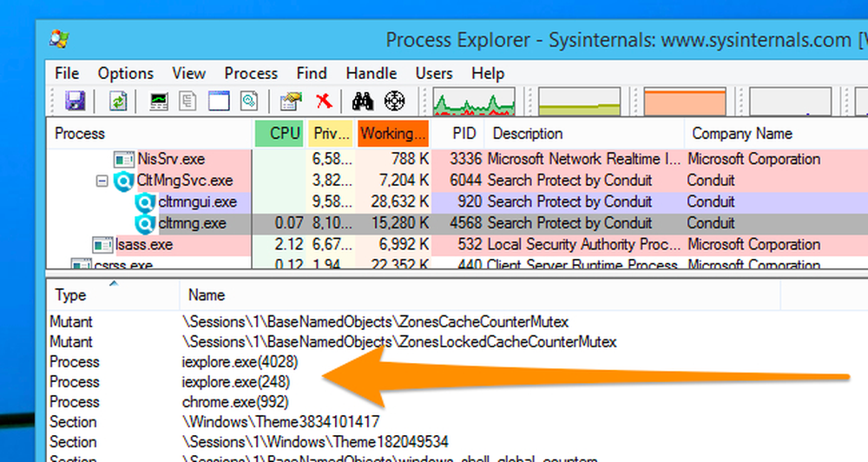Select the chrome.exe(992) handle row
Screen dimensions: 868x462
click(x=457, y=401)
